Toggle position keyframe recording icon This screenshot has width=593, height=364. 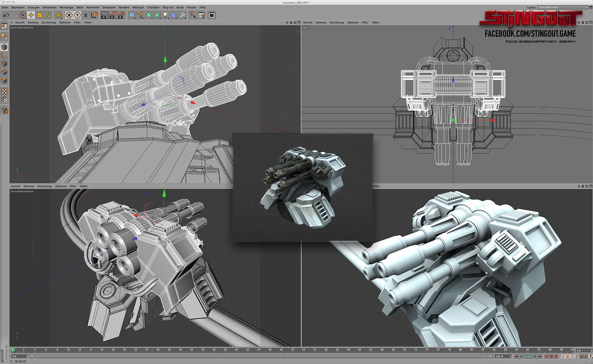(x=563, y=356)
